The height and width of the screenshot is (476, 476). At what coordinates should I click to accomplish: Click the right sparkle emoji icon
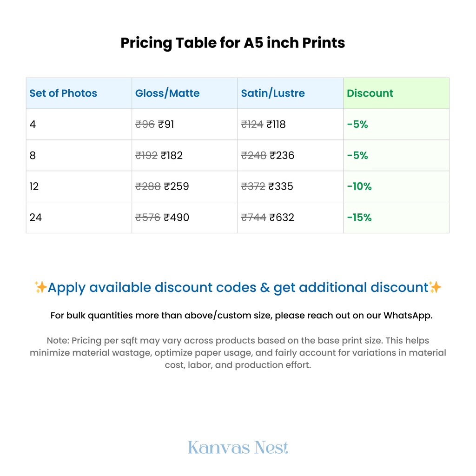coord(435,287)
